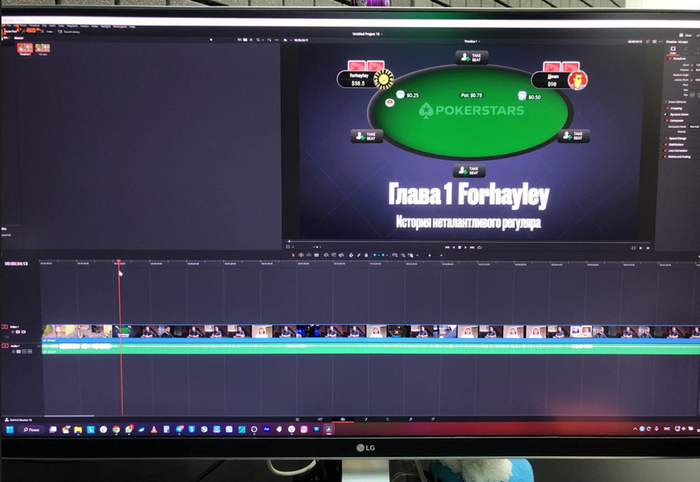Open the blue Marker color dropdown

[387, 255]
